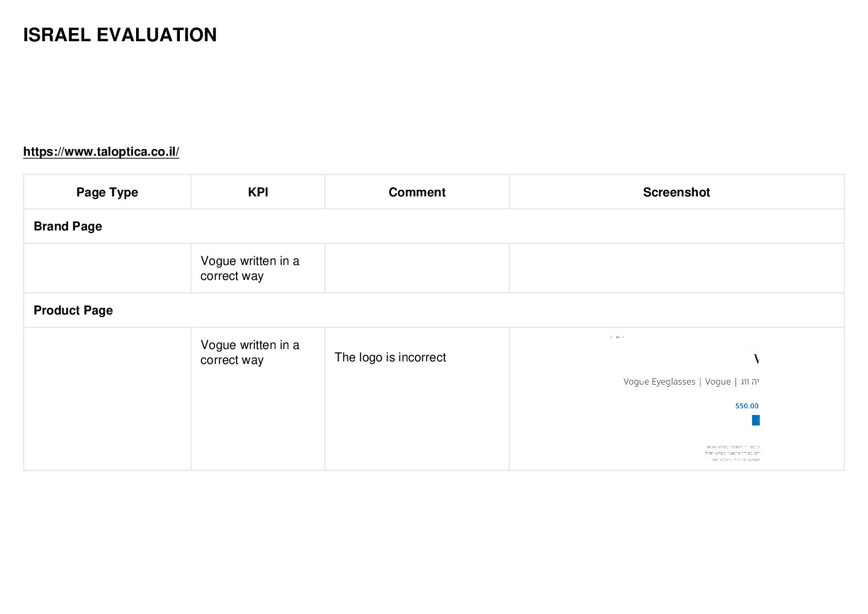Select the 550.00 price text
This screenshot has height=614, width=868.
pyautogui.click(x=747, y=406)
